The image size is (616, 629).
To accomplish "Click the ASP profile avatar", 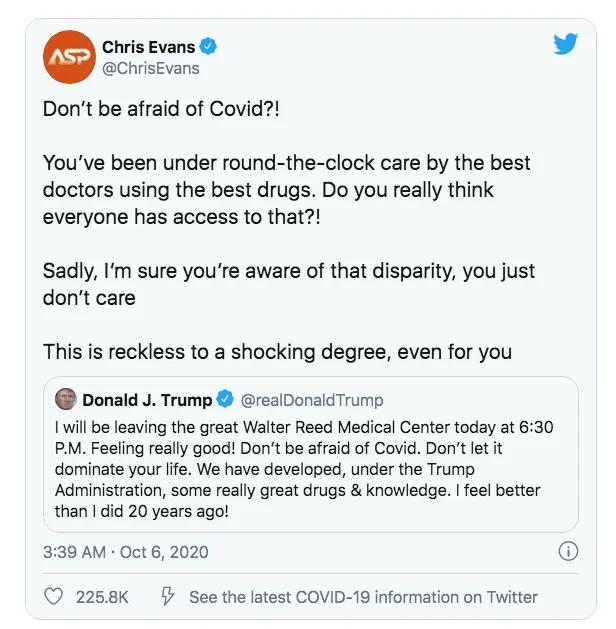I will [67, 57].
